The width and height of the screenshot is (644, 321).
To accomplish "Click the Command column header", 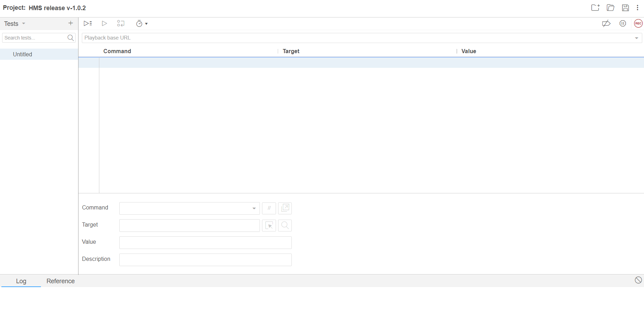I will pyautogui.click(x=117, y=51).
